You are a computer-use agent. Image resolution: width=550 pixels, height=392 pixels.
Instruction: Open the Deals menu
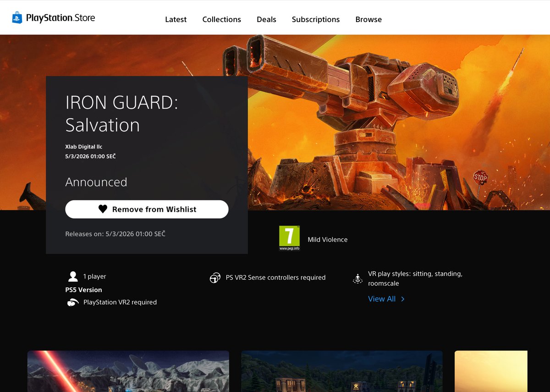[266, 19]
